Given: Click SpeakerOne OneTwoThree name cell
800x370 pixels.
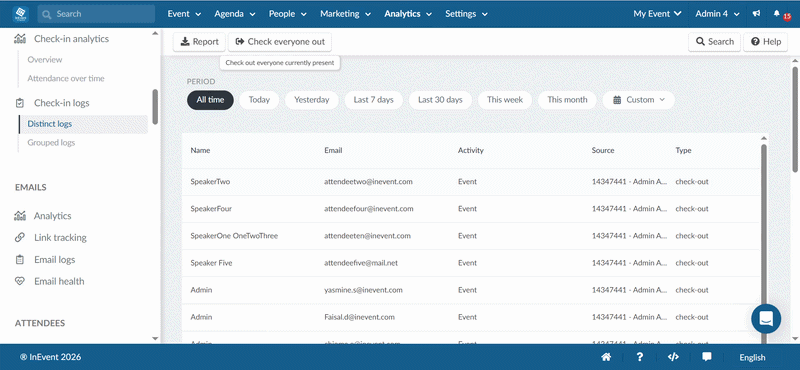Looking at the screenshot, I should click(234, 236).
